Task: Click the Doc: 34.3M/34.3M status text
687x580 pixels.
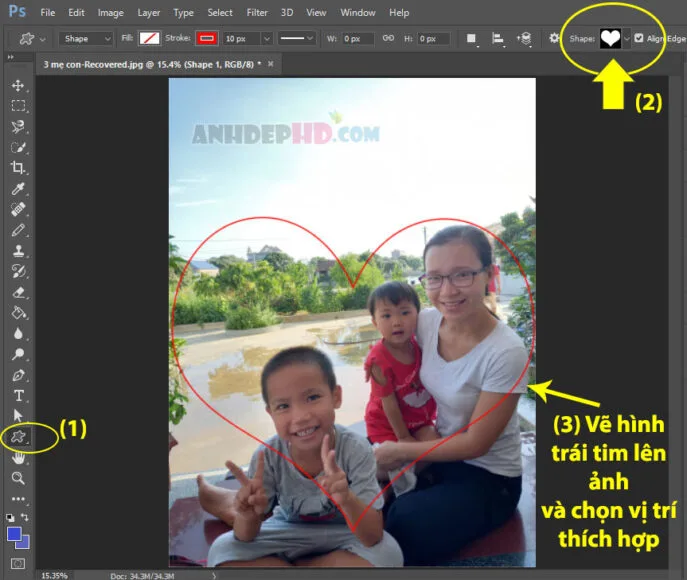Action: point(142,576)
